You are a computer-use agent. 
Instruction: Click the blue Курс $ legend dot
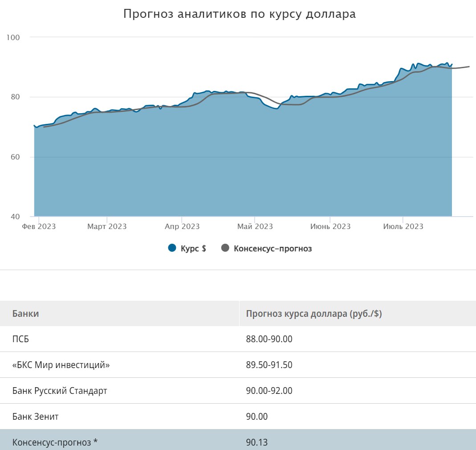(172, 248)
